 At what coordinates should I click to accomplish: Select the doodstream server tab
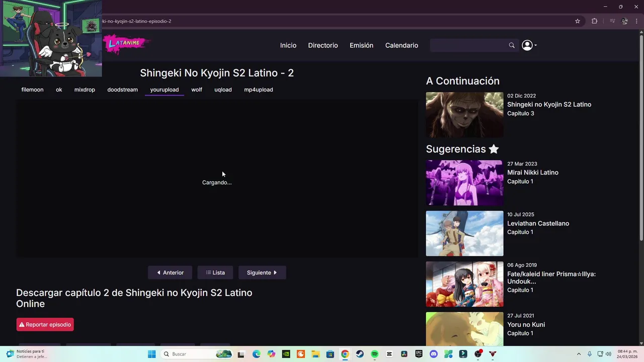(x=122, y=89)
